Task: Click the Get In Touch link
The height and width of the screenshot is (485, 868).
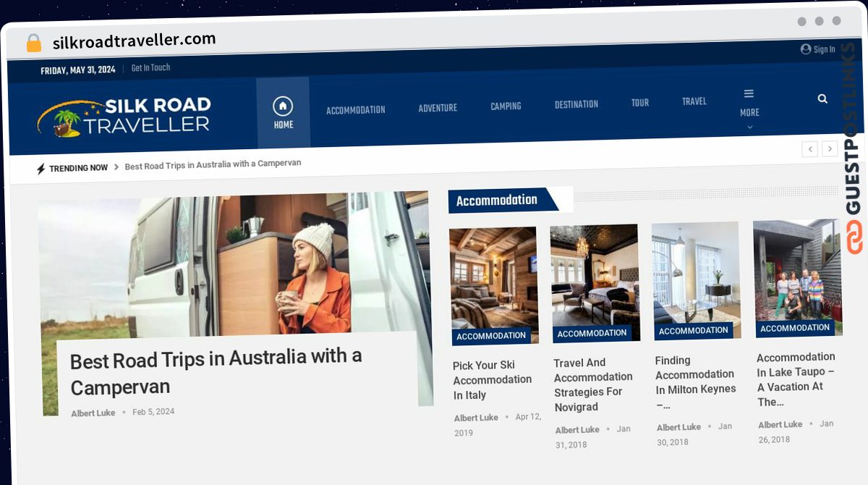Action: coord(150,68)
